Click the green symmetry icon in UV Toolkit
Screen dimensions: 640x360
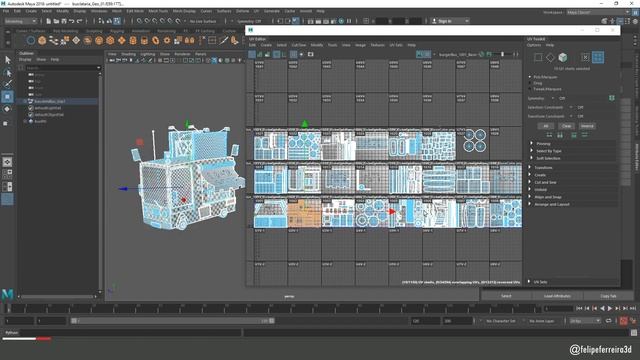tap(611, 98)
